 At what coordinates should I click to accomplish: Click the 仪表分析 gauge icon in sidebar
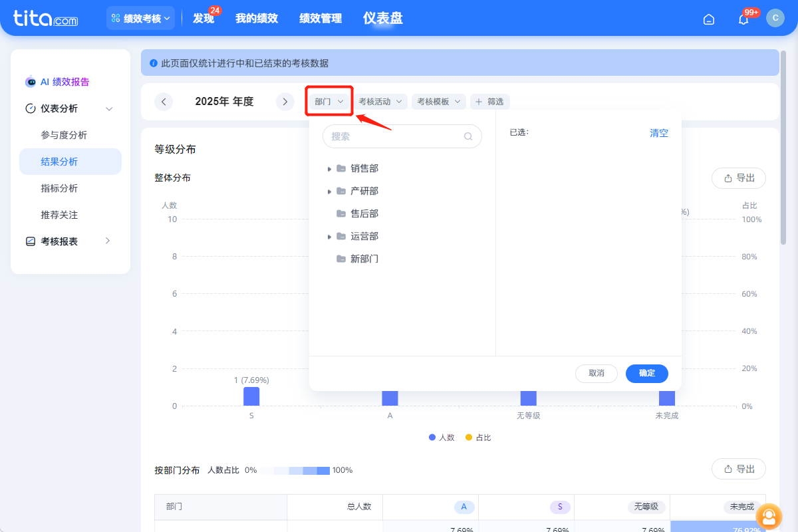[x=30, y=108]
